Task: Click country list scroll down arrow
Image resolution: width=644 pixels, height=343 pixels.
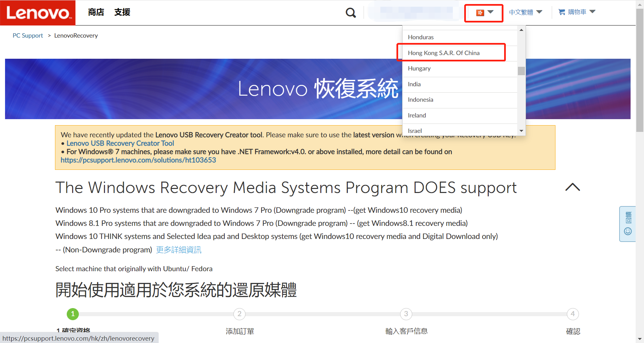Action: 521,131
